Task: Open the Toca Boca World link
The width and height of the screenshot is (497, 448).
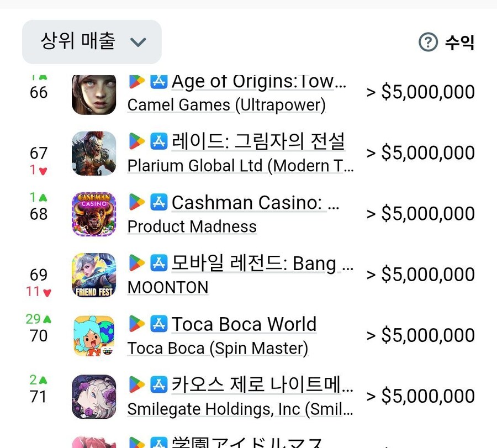Action: pos(245,324)
